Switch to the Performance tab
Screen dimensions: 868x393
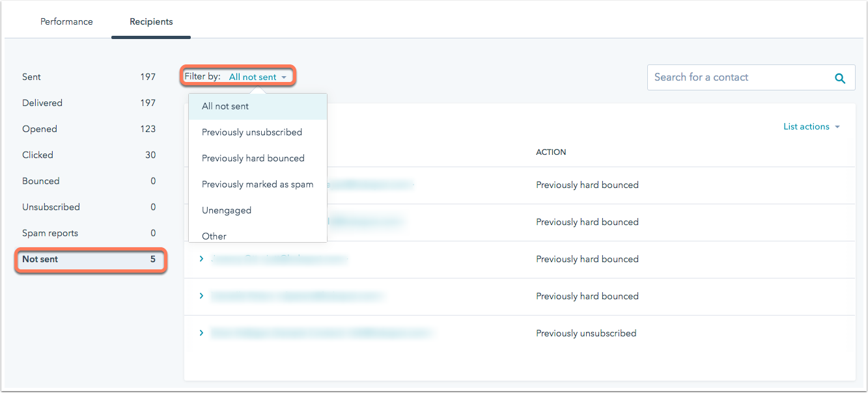66,21
